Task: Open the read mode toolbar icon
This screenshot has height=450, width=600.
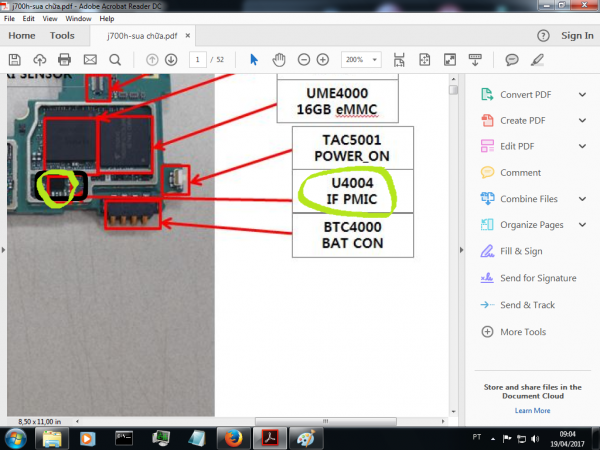Action: [x=475, y=60]
